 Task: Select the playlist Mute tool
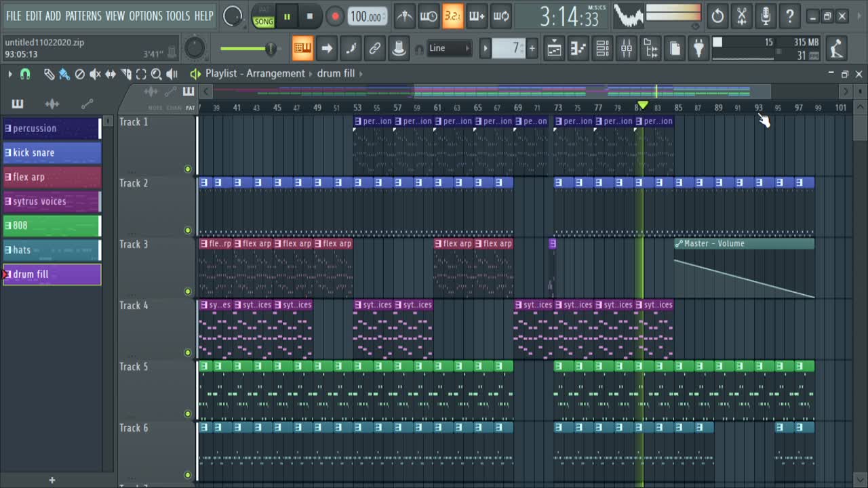click(x=96, y=74)
